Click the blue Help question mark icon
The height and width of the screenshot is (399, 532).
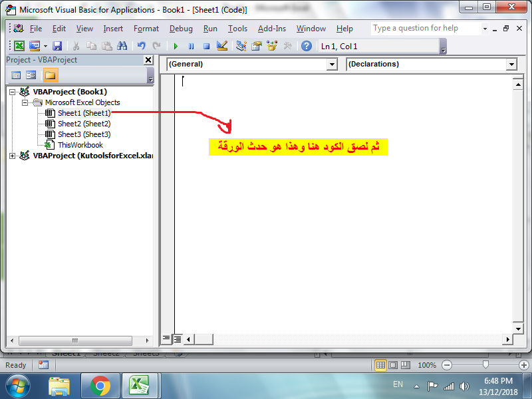tap(307, 46)
